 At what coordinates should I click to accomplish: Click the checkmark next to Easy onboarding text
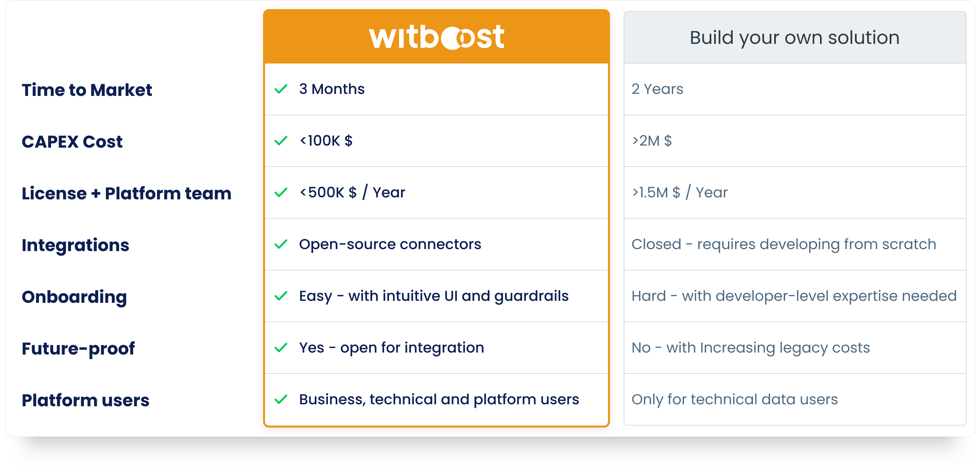click(x=281, y=296)
